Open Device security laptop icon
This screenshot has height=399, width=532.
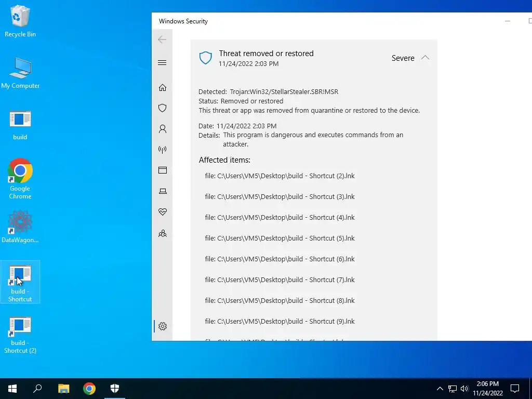pos(163,191)
